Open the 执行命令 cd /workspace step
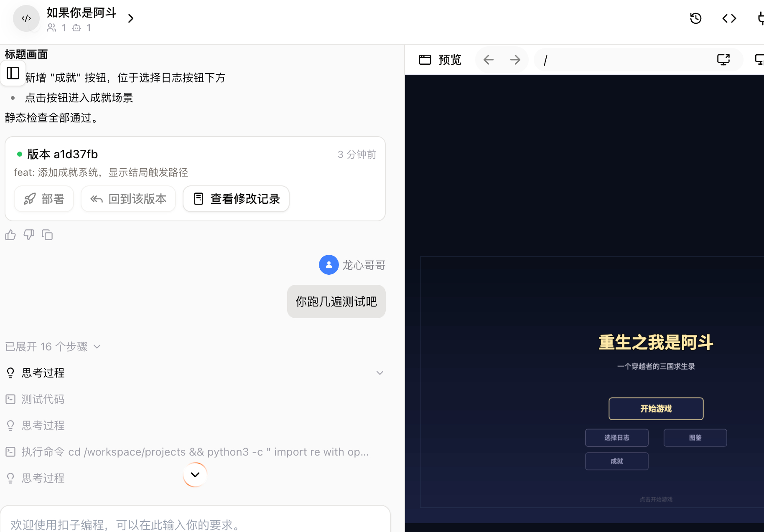The height and width of the screenshot is (532, 764). click(x=187, y=452)
